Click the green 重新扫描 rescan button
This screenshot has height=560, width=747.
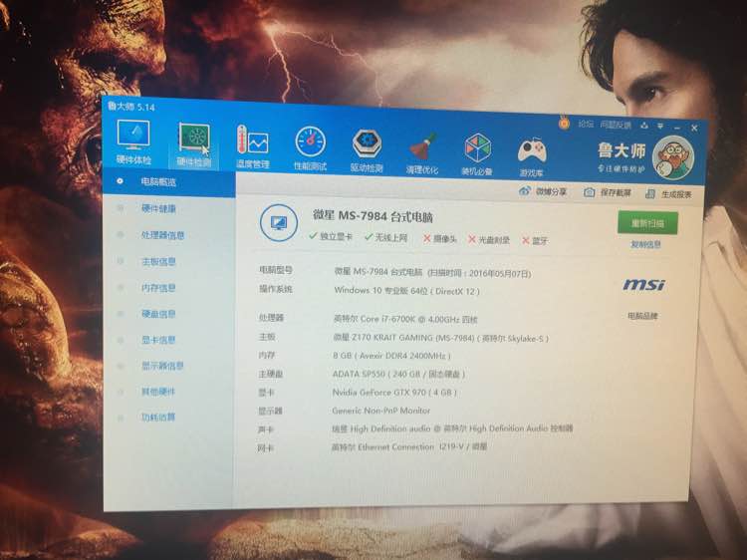click(x=647, y=223)
